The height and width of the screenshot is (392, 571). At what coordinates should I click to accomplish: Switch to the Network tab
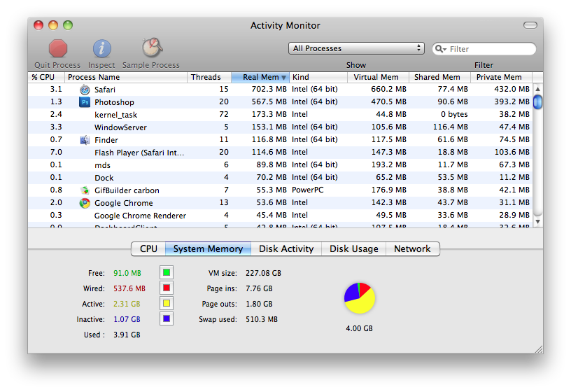pos(413,248)
